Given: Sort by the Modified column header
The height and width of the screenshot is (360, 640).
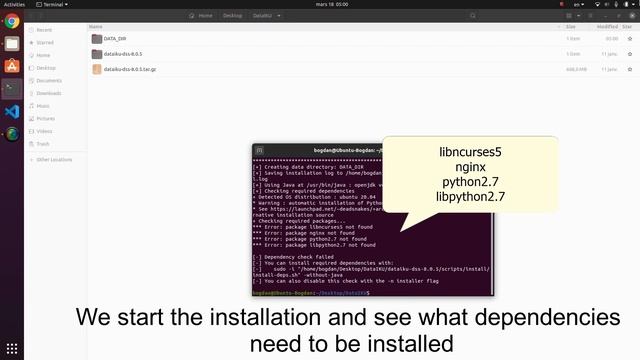Looking at the screenshot, I should (607, 27).
